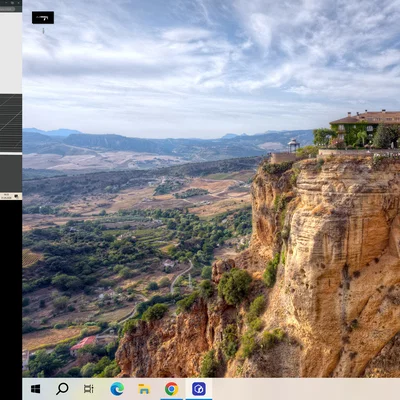This screenshot has width=400, height=400.
Task: Focus the rounded field below window title bar
Action: (7, 9)
